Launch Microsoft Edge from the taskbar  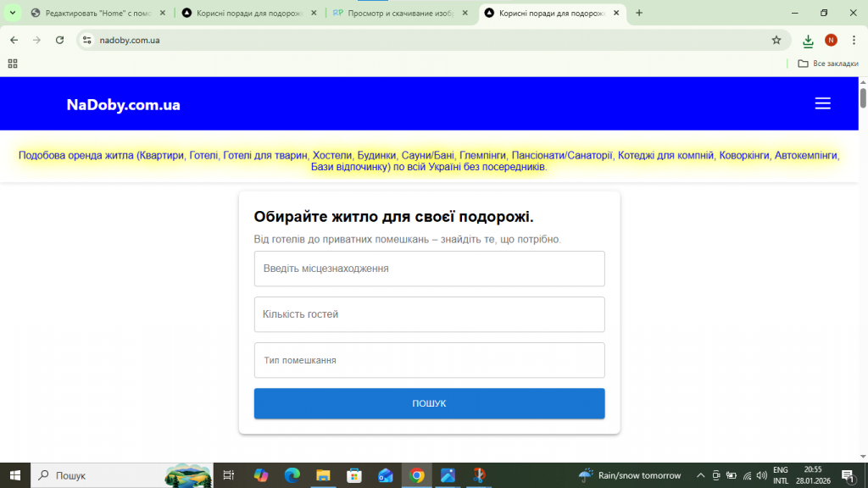pyautogui.click(x=292, y=475)
